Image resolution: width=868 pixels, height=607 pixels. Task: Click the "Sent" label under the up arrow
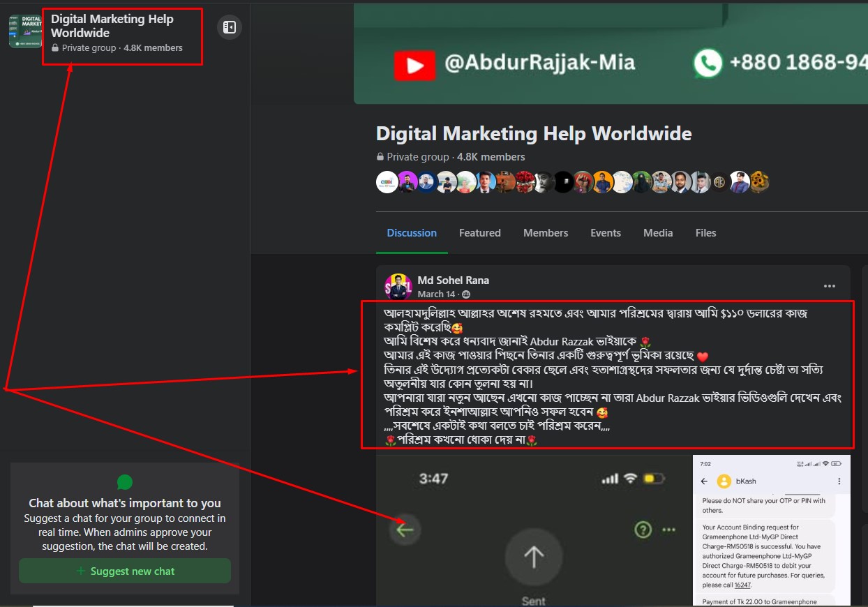(x=534, y=601)
